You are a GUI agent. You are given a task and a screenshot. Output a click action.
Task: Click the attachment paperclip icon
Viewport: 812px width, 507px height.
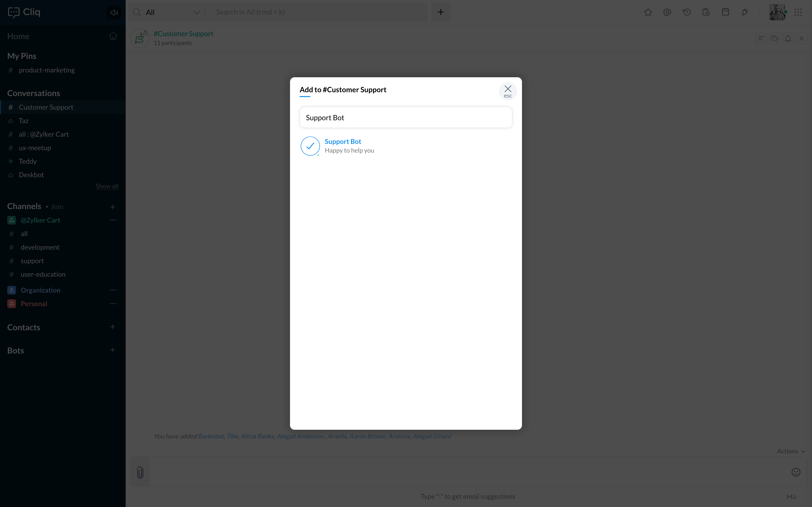pos(140,472)
